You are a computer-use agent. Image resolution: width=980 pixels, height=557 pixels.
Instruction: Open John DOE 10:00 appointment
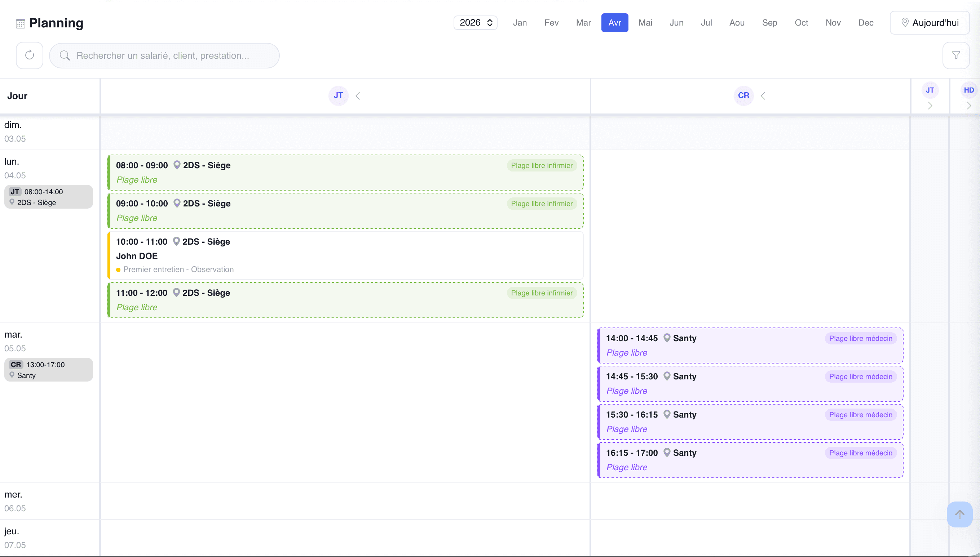pos(345,255)
